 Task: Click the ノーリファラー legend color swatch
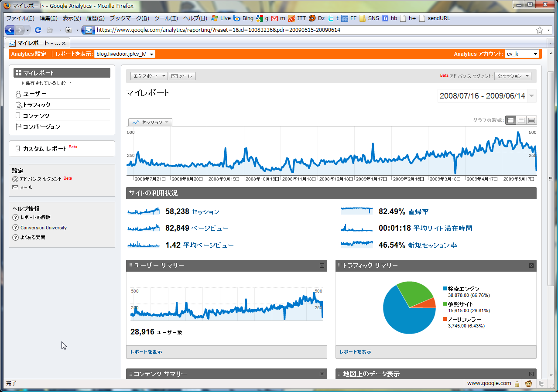(445, 320)
